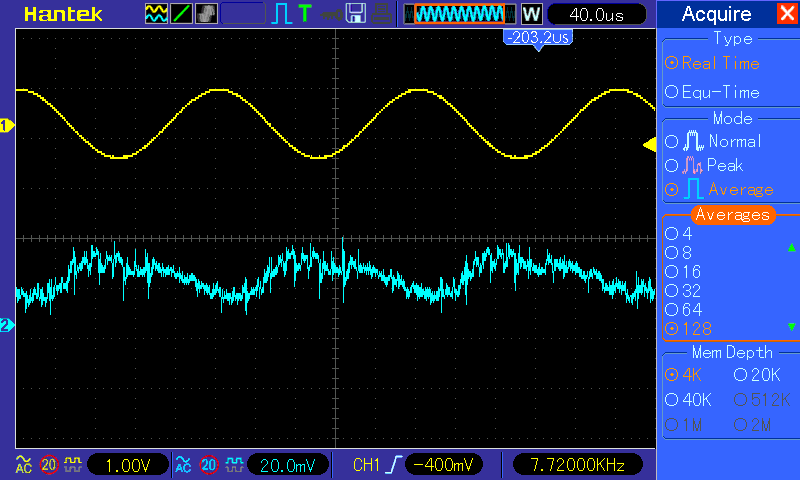Click the -400mV trigger level readout
The image size is (800, 480).
click(x=443, y=465)
